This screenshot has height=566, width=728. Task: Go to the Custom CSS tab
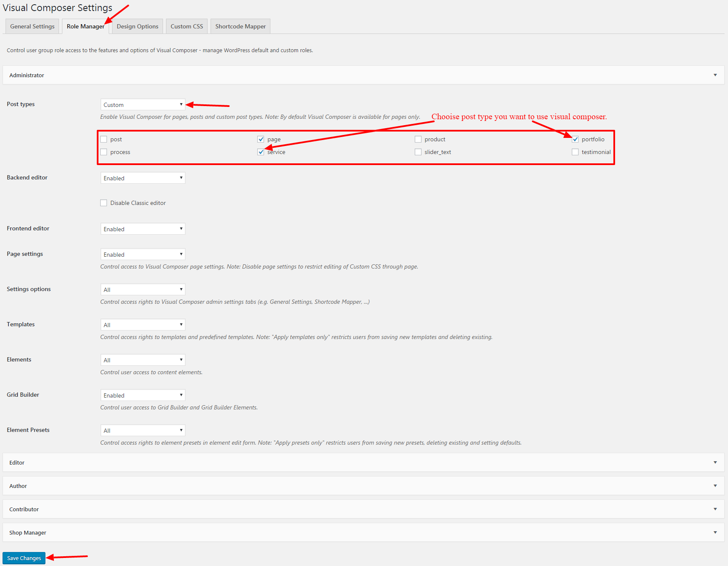[x=187, y=26]
